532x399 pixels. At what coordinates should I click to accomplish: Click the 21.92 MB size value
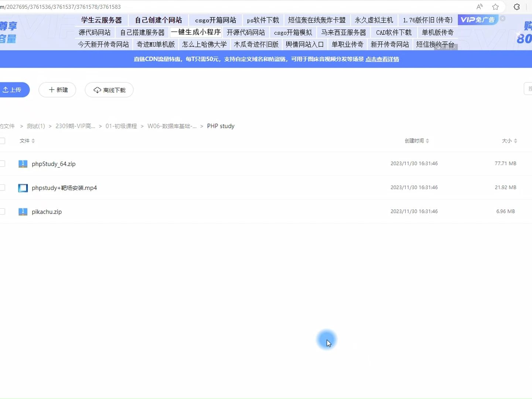coord(505,187)
